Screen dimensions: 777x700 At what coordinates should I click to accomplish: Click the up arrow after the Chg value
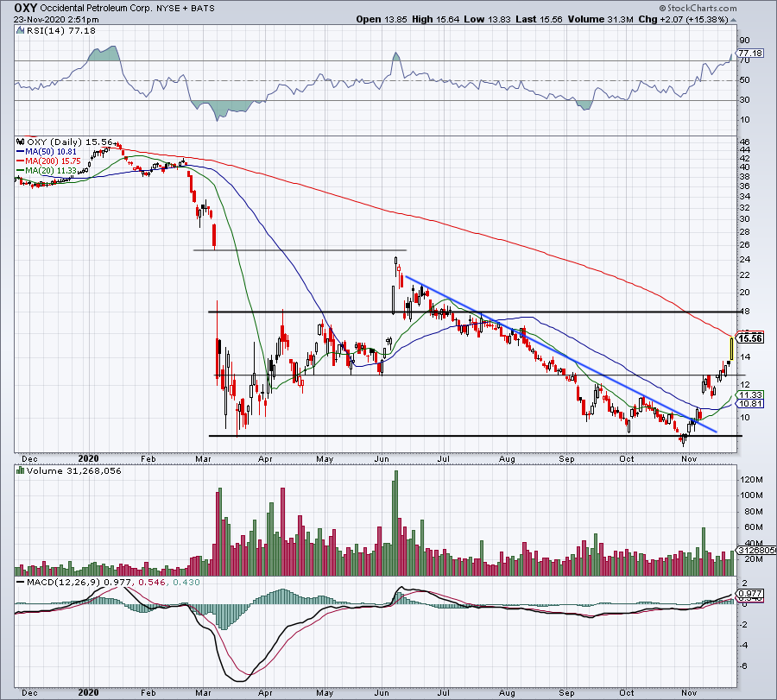[733, 20]
